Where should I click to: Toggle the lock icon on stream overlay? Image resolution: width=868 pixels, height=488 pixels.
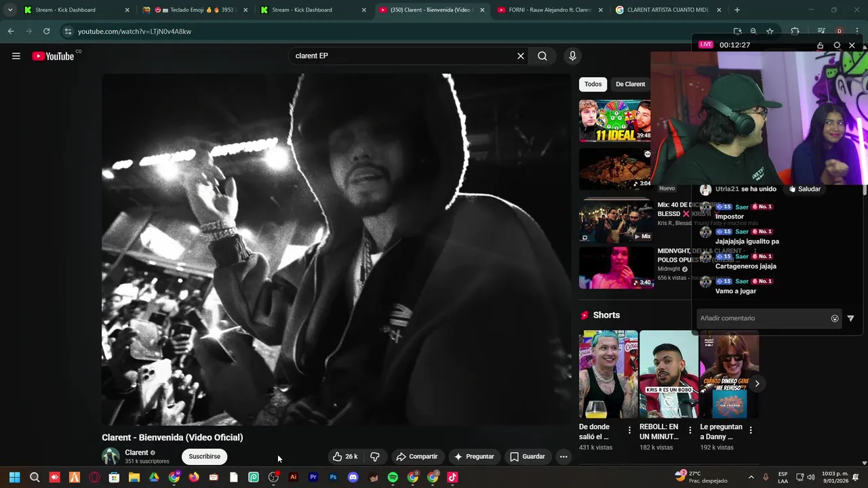point(820,45)
